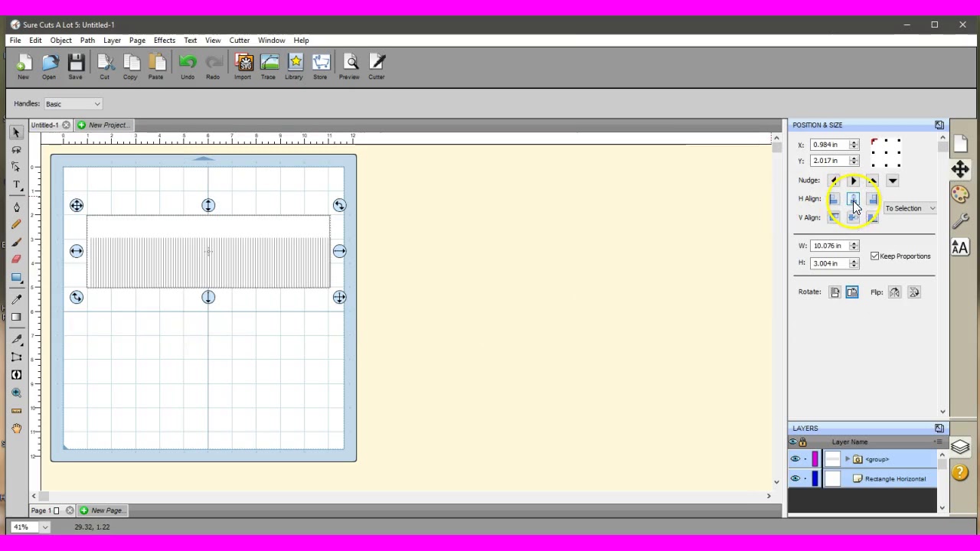Pick the Pencil draw tool
This screenshot has height=551, width=980.
click(x=16, y=224)
